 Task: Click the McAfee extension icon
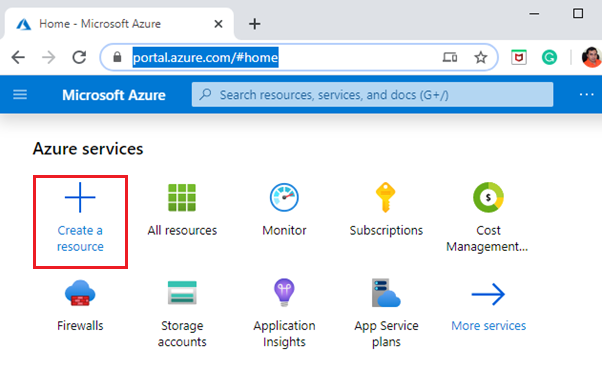[x=519, y=58]
